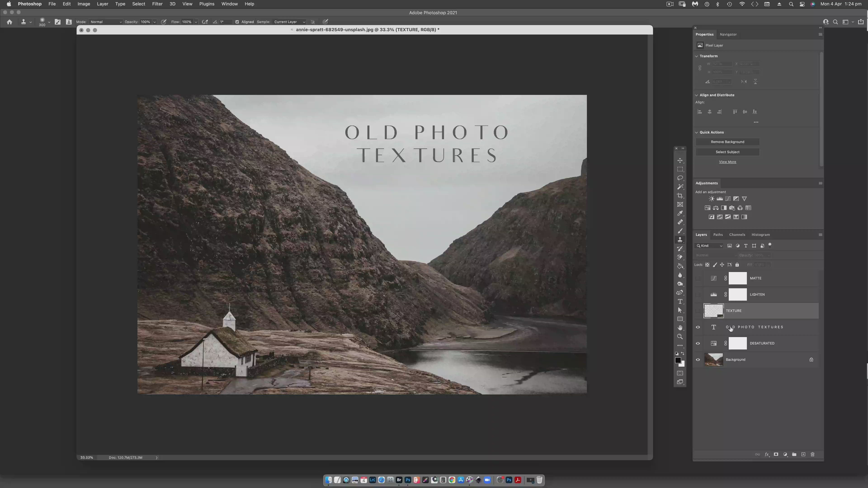Add a Curves adjustment icon
The height and width of the screenshot is (488, 868).
coord(728,199)
